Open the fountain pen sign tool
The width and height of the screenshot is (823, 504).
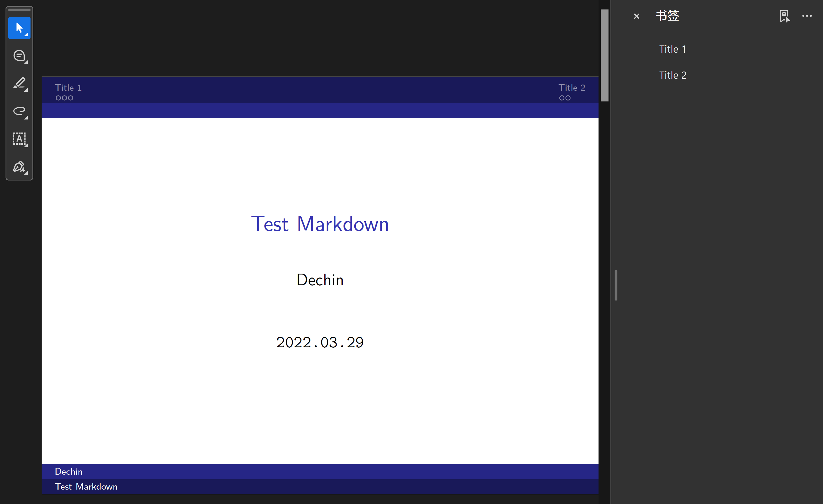click(x=19, y=167)
